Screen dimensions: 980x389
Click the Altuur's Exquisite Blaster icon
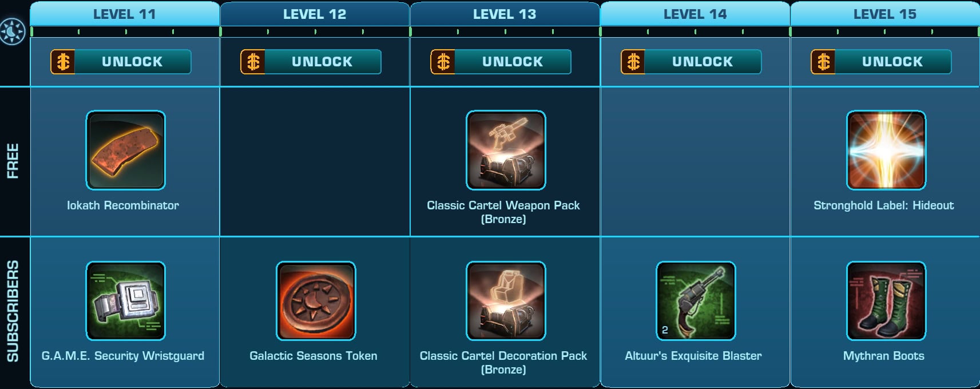coord(696,301)
